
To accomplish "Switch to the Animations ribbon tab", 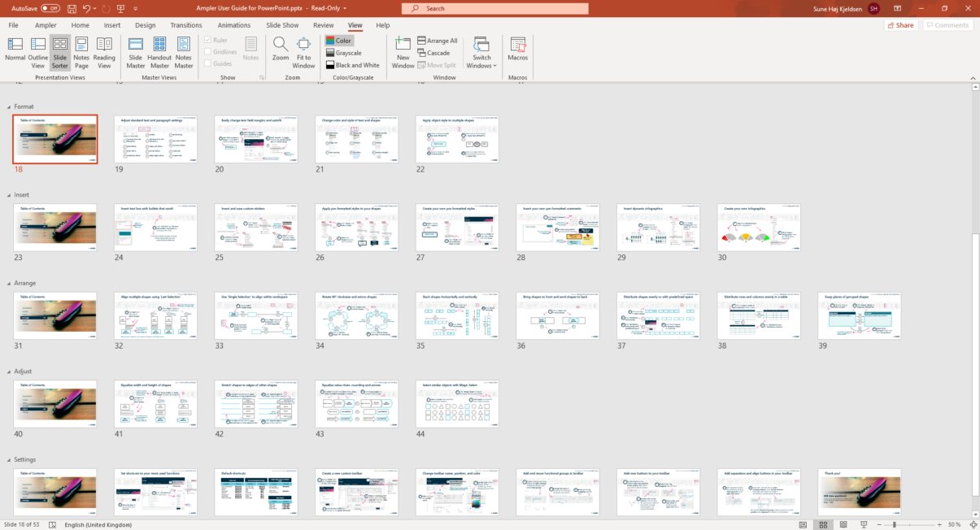I will click(x=234, y=25).
